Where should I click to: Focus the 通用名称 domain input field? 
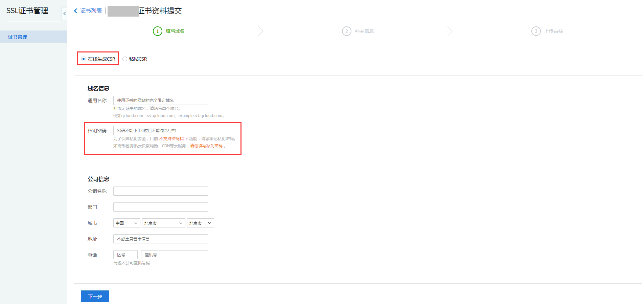point(160,101)
